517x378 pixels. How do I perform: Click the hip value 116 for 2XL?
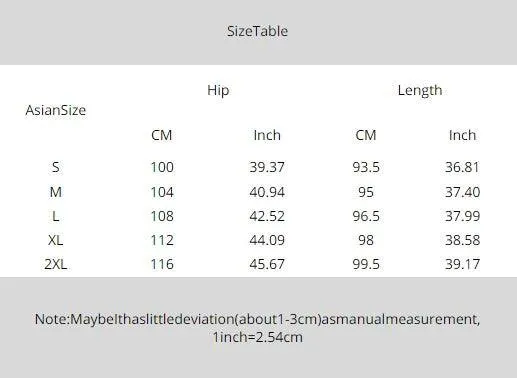point(162,264)
